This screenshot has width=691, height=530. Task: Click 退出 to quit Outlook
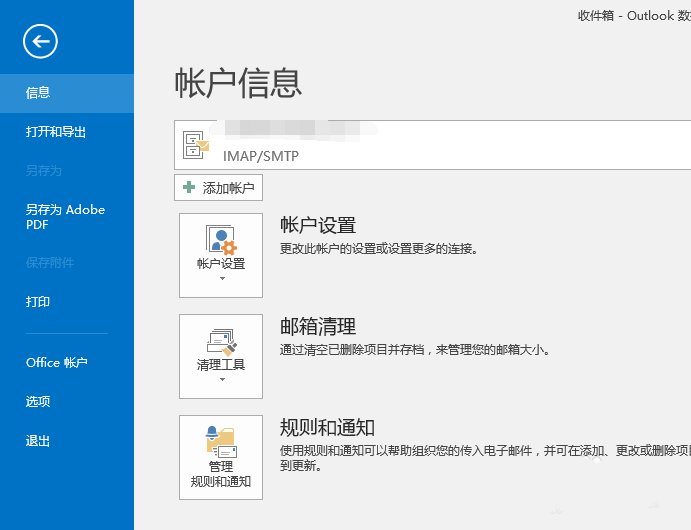pos(38,441)
